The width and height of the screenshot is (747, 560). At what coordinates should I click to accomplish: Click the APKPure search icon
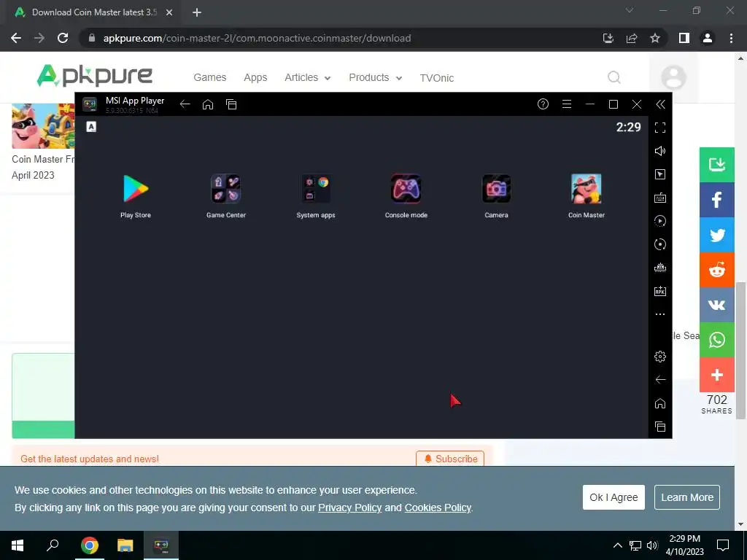tap(614, 77)
